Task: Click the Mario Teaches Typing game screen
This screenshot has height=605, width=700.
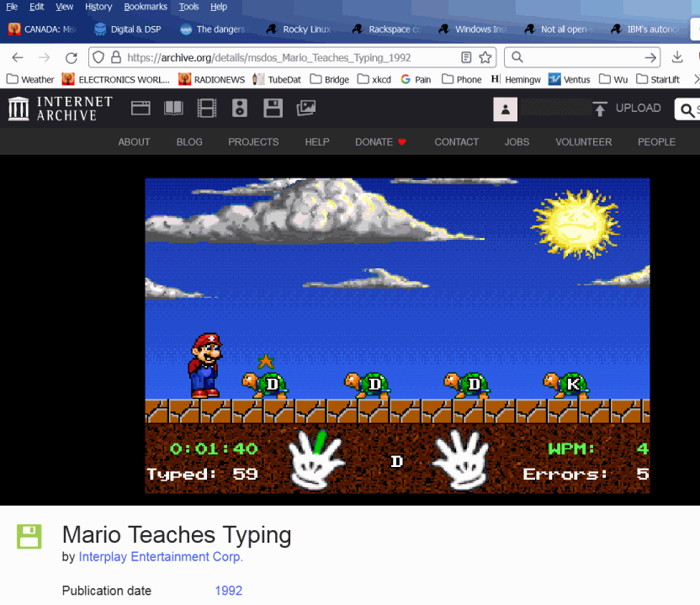Action: 397,336
